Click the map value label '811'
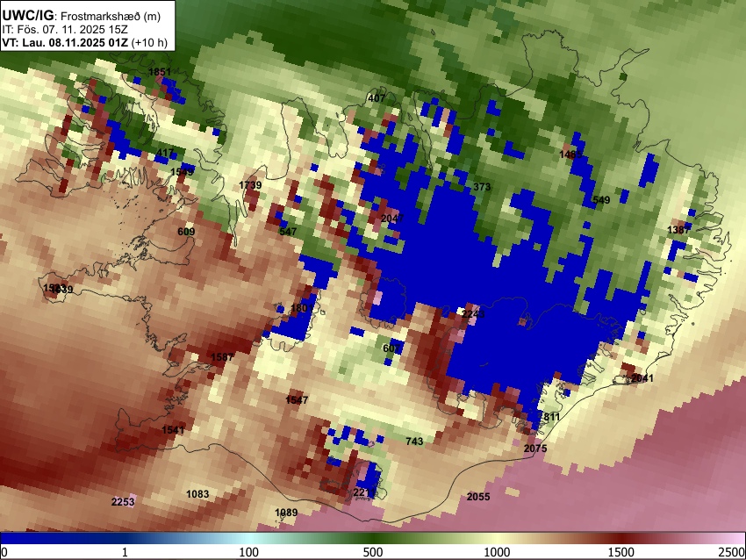This screenshot has height=560, width=746. click(x=552, y=417)
